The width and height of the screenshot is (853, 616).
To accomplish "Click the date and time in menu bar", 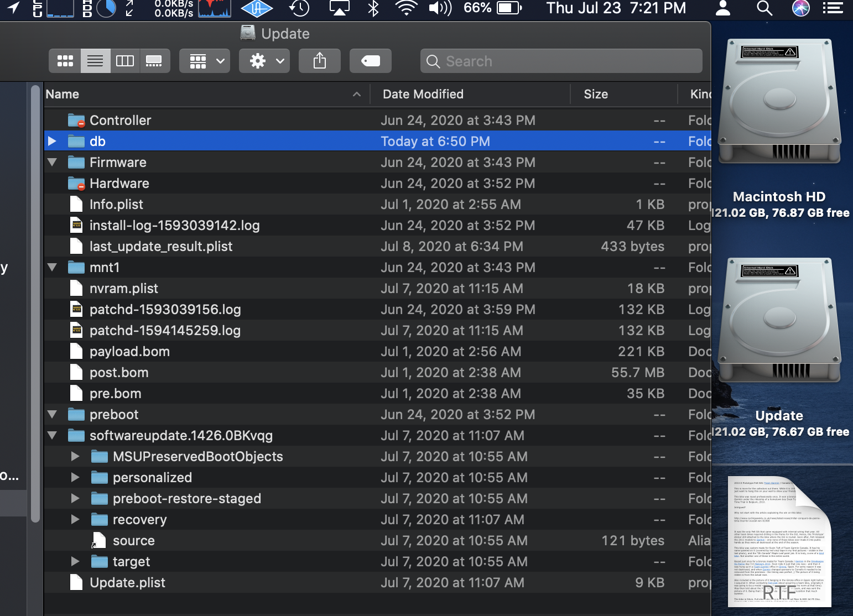I will point(616,8).
